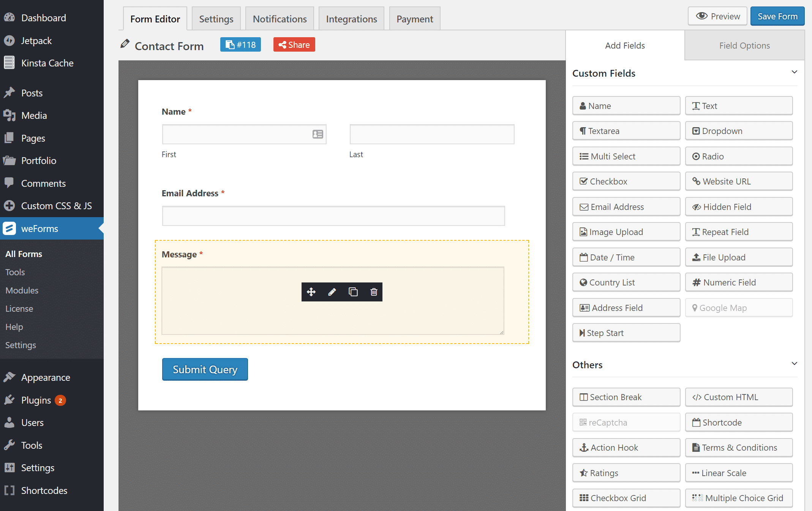
Task: Select the reCaptcha field type
Action: click(626, 422)
